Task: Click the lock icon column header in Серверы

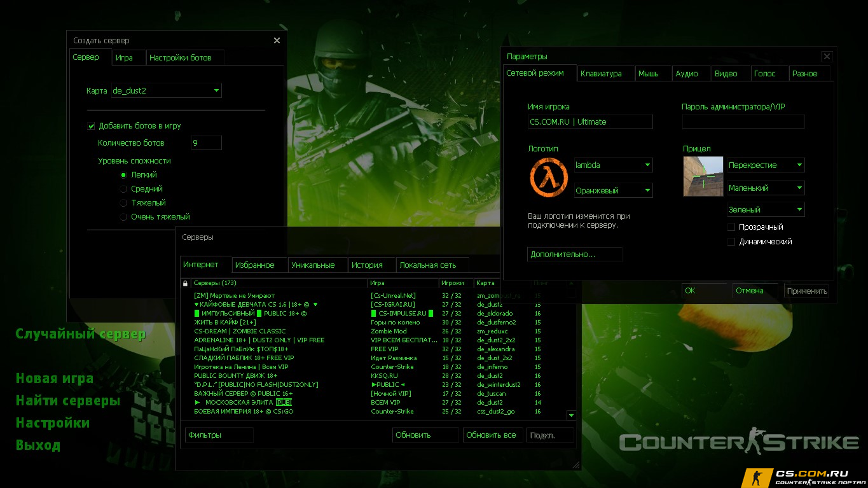Action: (185, 283)
